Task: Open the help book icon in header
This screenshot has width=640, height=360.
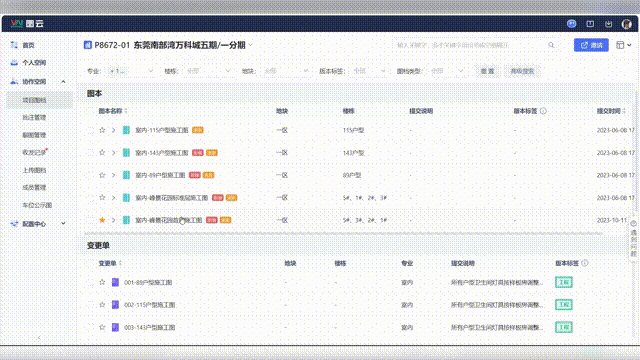Action: point(590,24)
